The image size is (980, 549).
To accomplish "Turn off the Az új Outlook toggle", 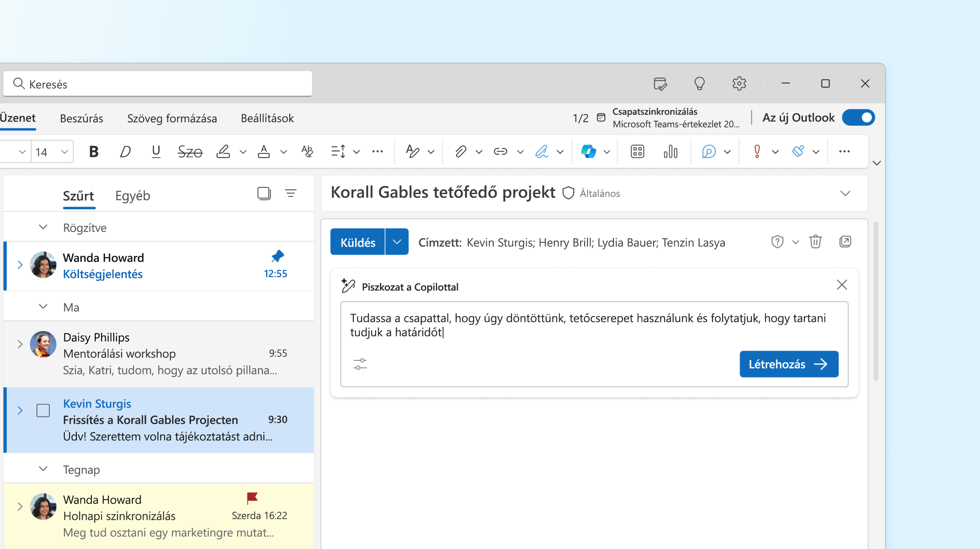I will coord(858,118).
